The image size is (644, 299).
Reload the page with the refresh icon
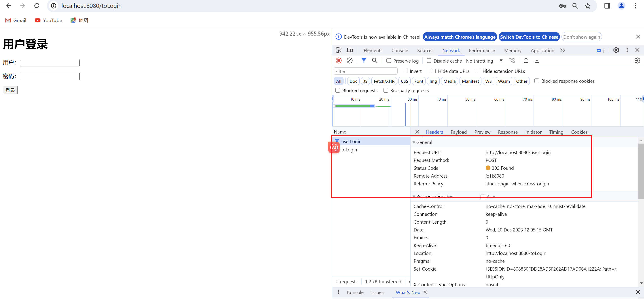coord(37,6)
